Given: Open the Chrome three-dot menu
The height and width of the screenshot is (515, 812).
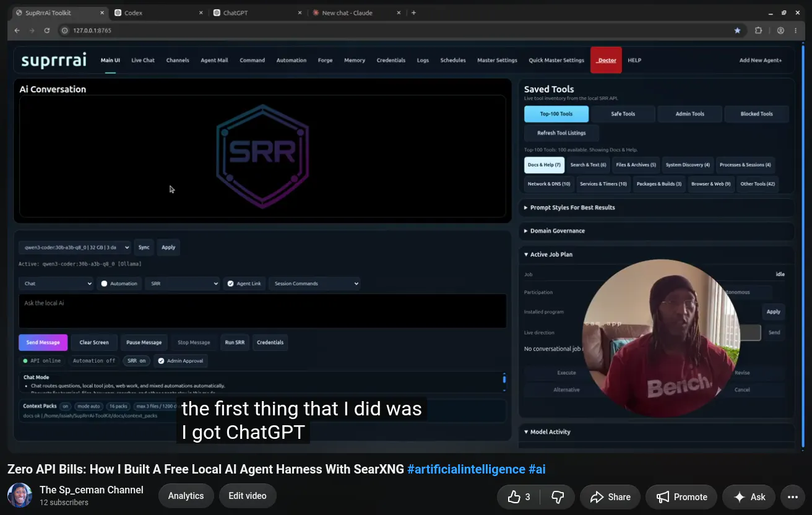Looking at the screenshot, I should point(795,30).
